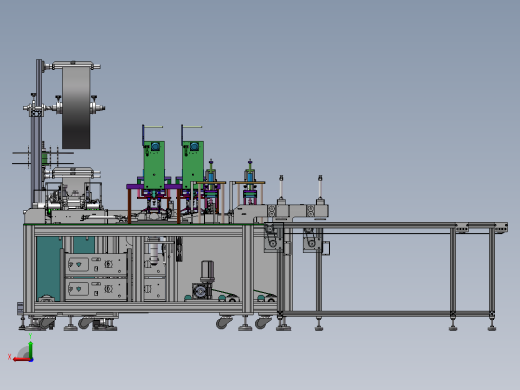Select the left green welding unit
This screenshot has width=520, height=390.
click(x=154, y=165)
